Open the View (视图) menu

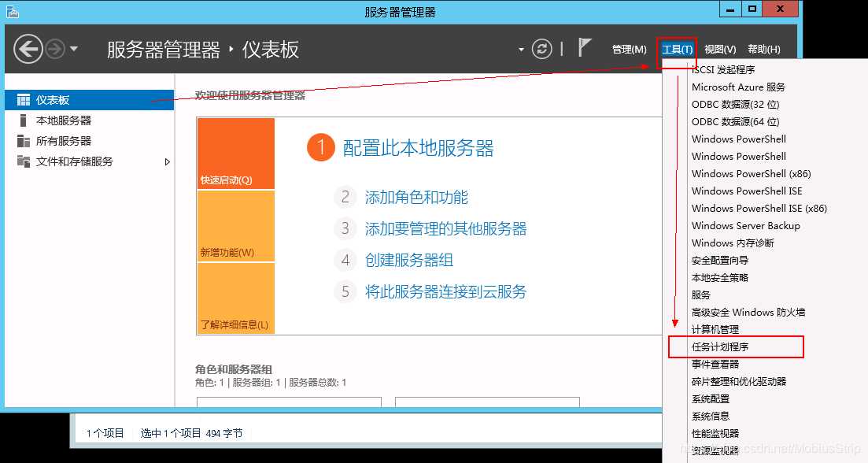coord(719,50)
